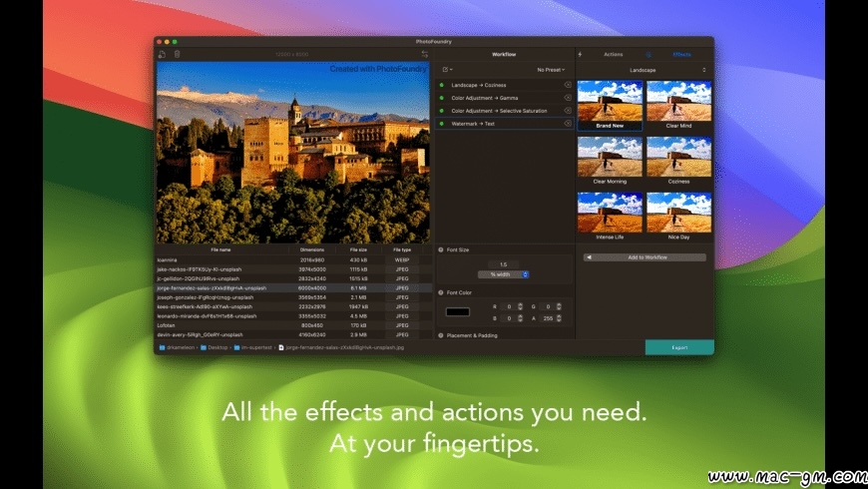Remove the Color Adjustment → Gamma step
This screenshot has width=868, height=489.
pos(568,98)
